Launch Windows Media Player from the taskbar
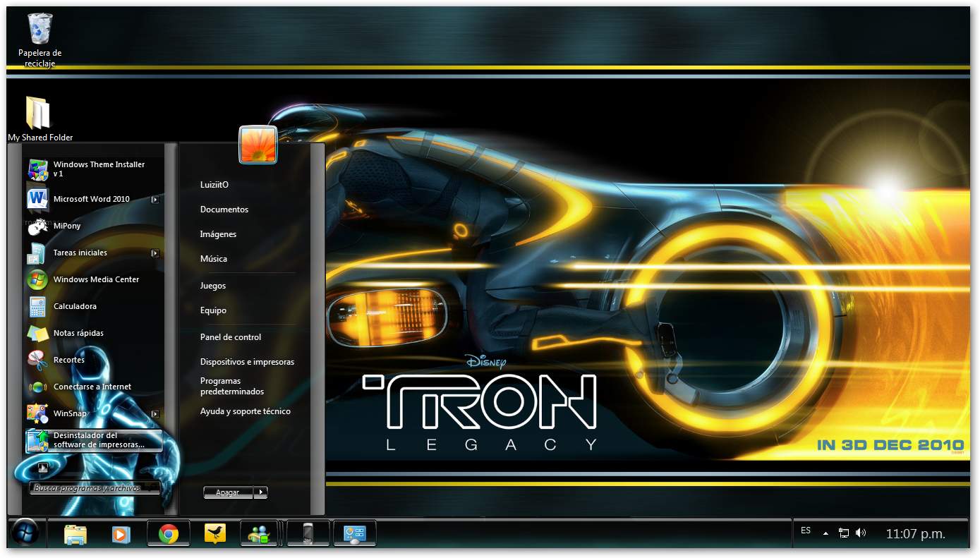Screen dimensions: 980x558 [x=121, y=534]
